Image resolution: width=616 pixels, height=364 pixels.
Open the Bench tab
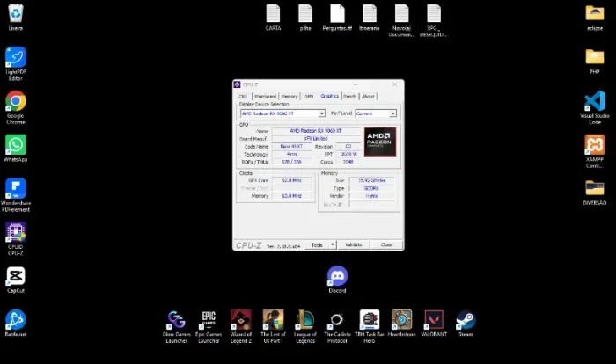349,97
